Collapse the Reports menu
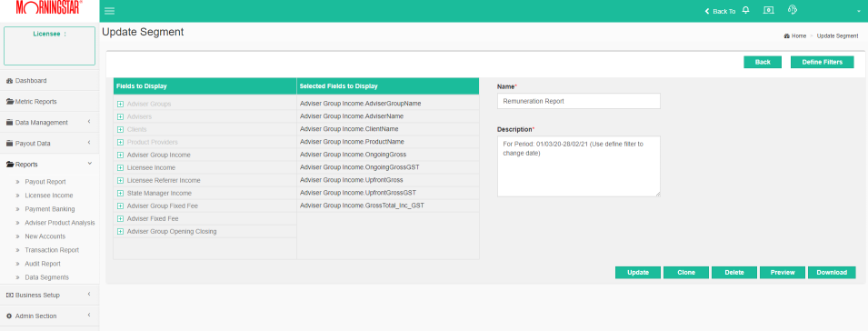This screenshot has width=868, height=331. point(50,165)
